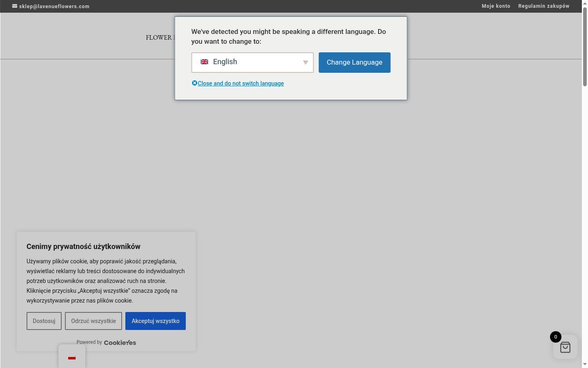The height and width of the screenshot is (368, 588).
Task: Click the scrollbar up arrow
Action: 585,3
